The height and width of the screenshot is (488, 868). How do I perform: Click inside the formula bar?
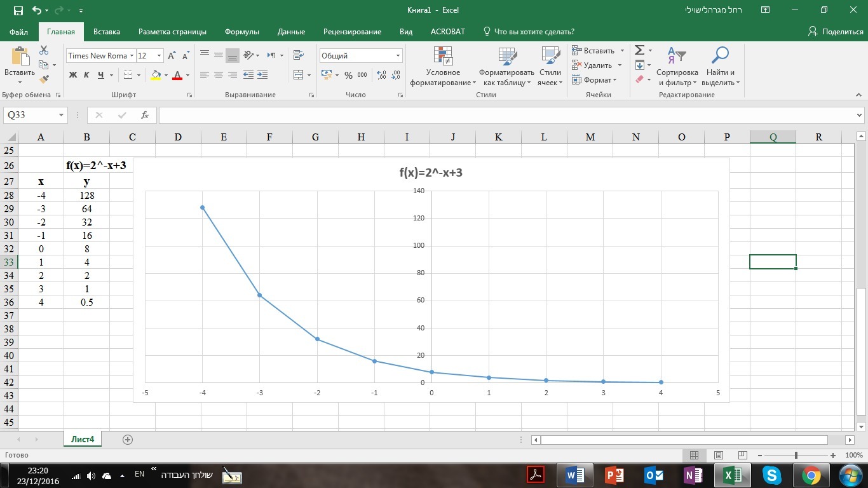tap(508, 115)
